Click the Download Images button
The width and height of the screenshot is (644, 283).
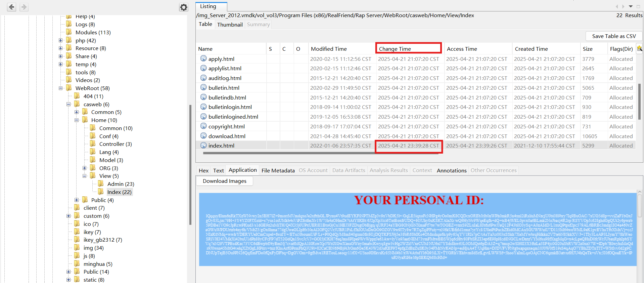pos(224,181)
